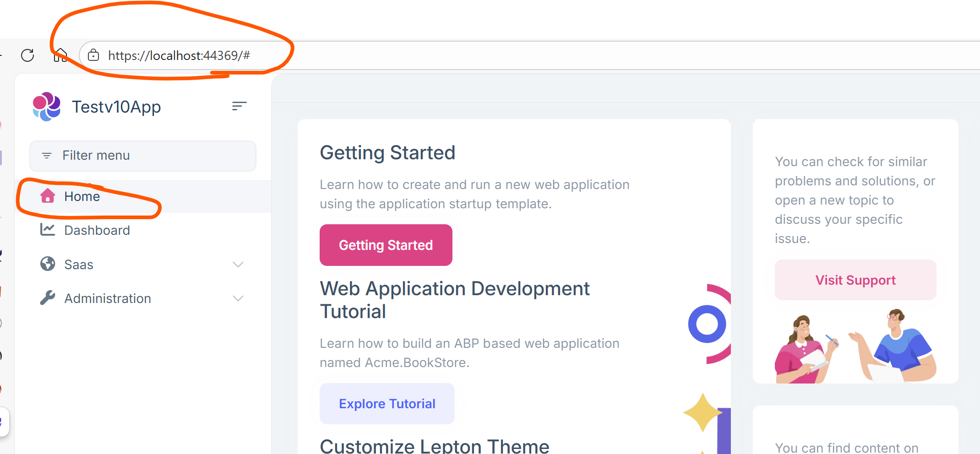Click the pink Home house icon

48,196
